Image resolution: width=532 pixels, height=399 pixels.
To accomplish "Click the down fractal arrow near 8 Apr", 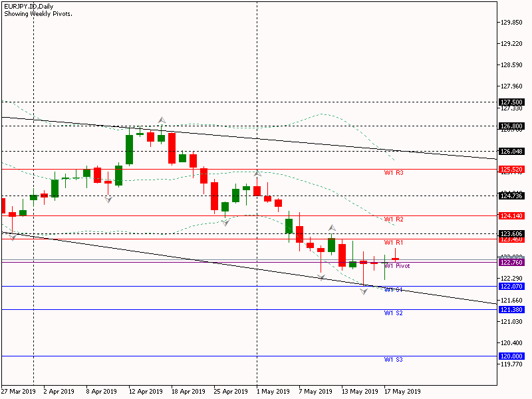I will click(x=108, y=199).
